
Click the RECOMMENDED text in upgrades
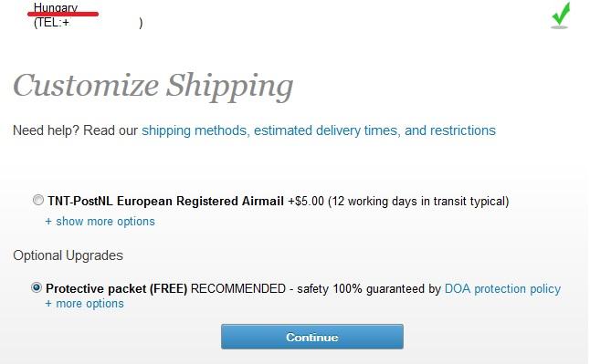(x=238, y=289)
